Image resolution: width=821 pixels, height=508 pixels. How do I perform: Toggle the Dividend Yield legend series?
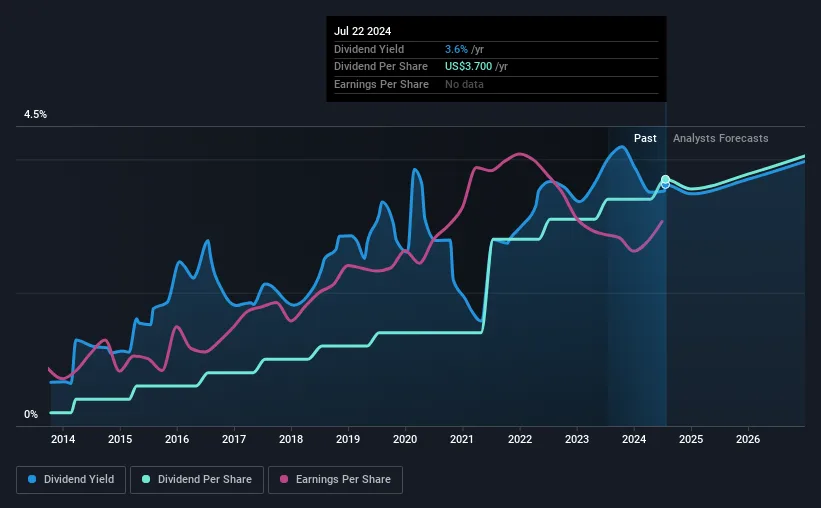pyautogui.click(x=70, y=480)
